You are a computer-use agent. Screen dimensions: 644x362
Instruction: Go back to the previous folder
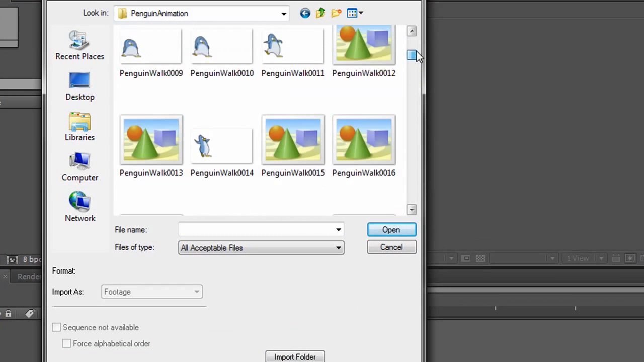point(305,13)
